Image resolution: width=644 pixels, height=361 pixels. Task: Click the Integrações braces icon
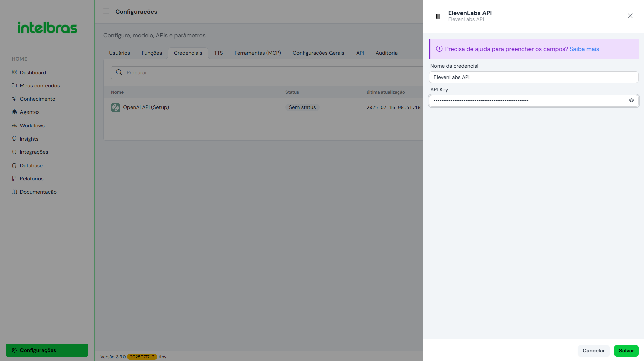pyautogui.click(x=14, y=152)
